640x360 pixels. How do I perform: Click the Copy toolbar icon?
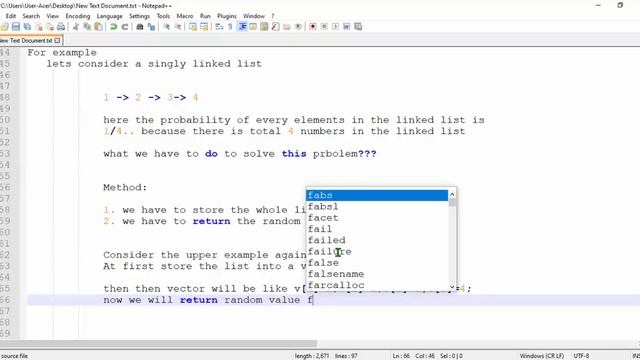point(87,27)
